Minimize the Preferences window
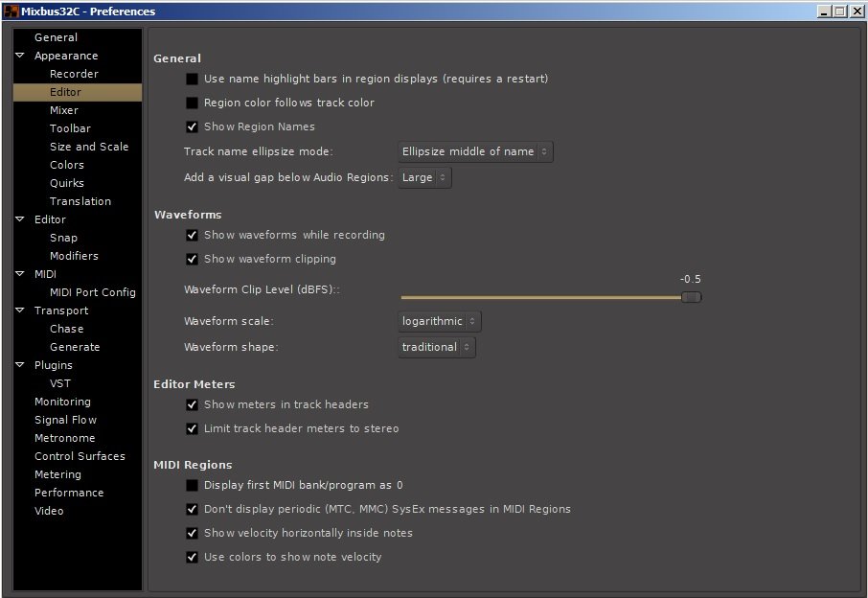868x598 pixels. point(824,11)
